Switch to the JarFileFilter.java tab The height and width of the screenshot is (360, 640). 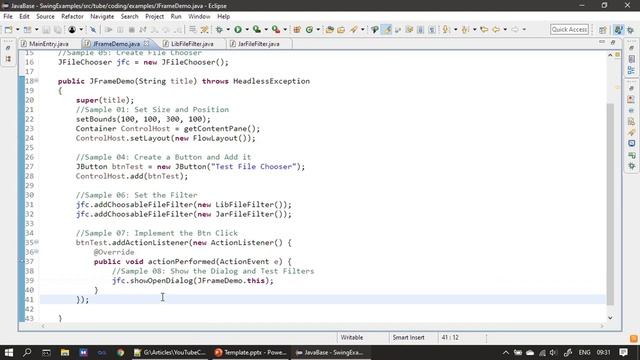[x=259, y=44]
